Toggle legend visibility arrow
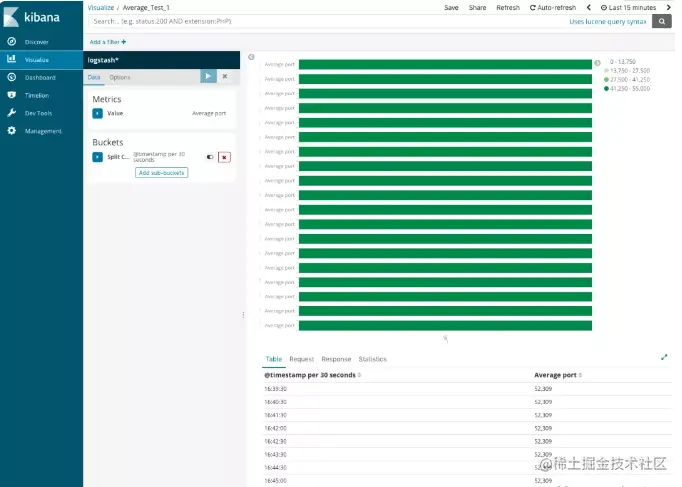The height and width of the screenshot is (487, 682). pos(598,63)
